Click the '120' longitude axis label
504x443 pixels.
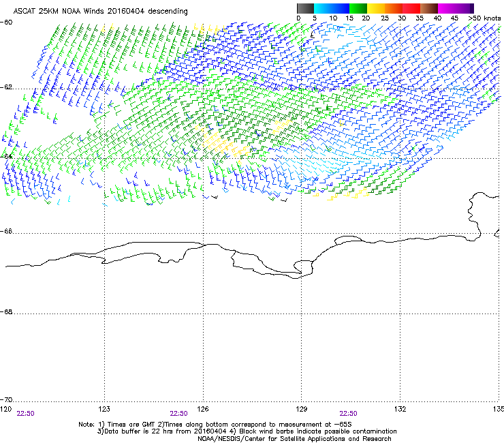(5, 409)
